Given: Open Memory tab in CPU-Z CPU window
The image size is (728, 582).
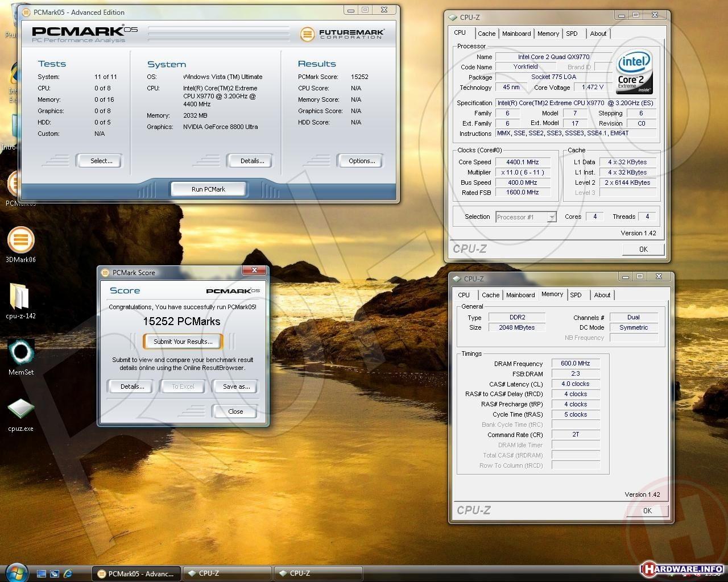Looking at the screenshot, I should click(548, 34).
